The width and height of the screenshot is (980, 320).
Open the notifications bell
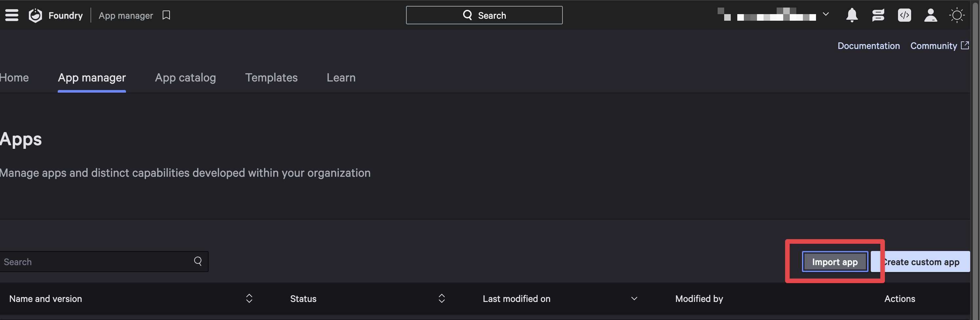852,15
